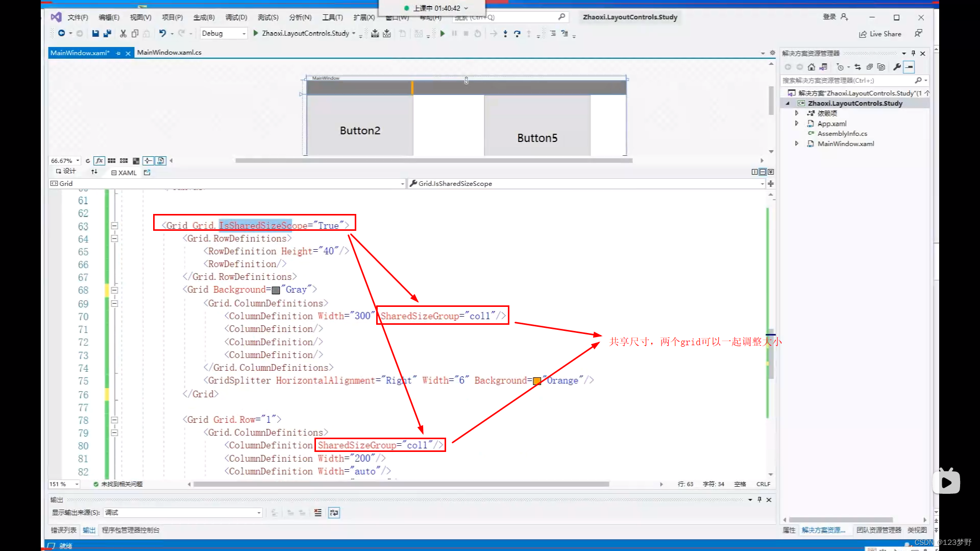The width and height of the screenshot is (980, 551).
Task: Open the 错误列表 tab at bottom
Action: click(63, 530)
